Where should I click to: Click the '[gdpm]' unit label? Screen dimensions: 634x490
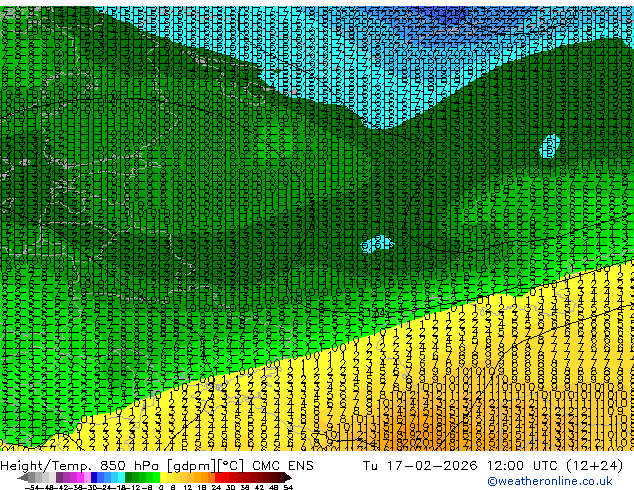click(192, 466)
